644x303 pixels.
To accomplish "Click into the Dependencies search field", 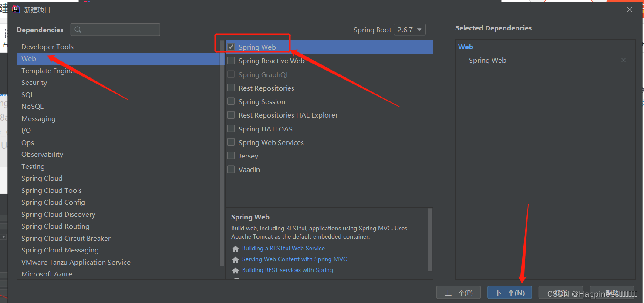I will 115,30.
